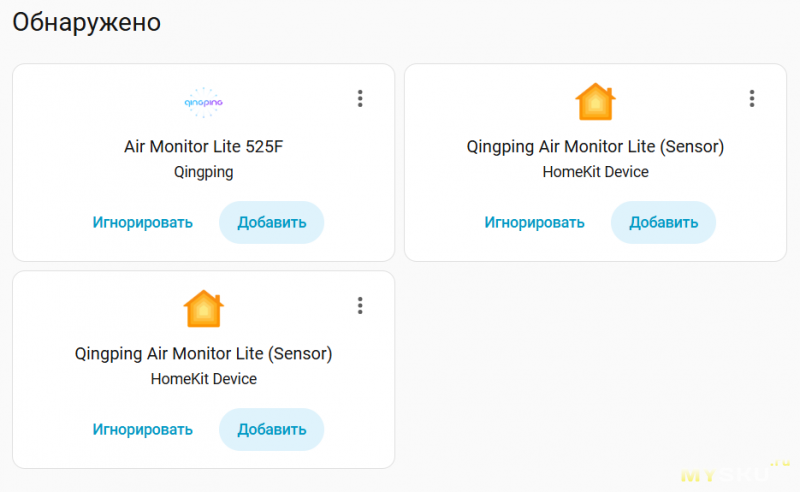Click the HomeKit Device label on the card below 525F
This screenshot has width=800, height=492.
click(204, 379)
